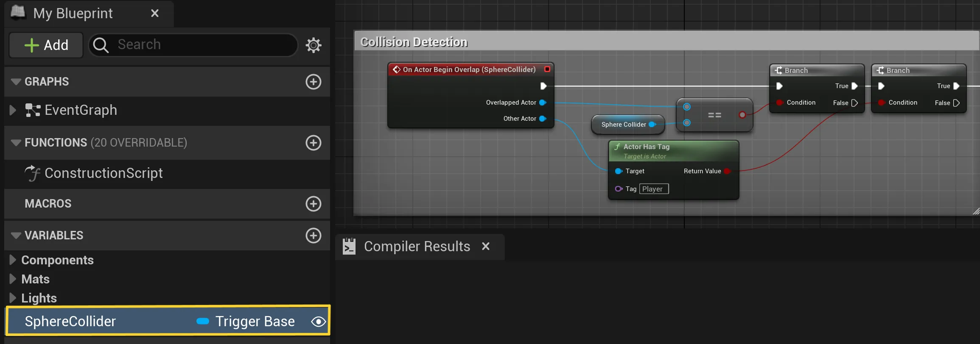Screen dimensions: 980x344
Task: Click second Branch False output pin
Action: tap(956, 103)
